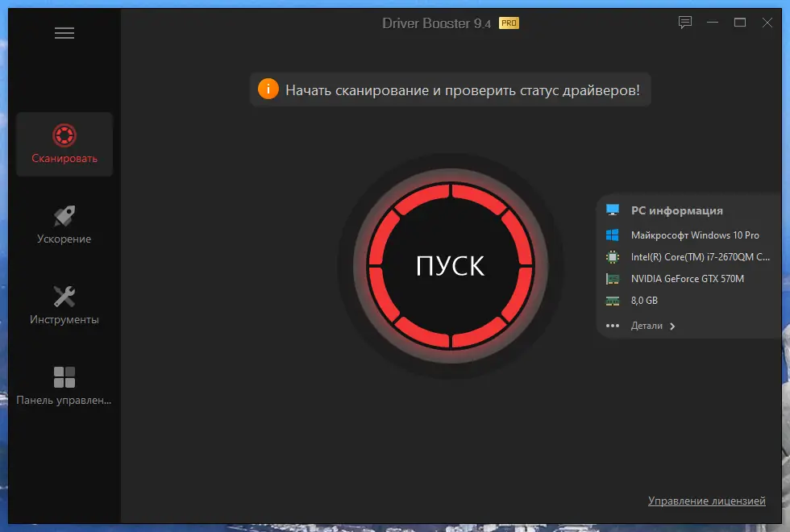The width and height of the screenshot is (790, 532).
Task: Click the PC информация monitor icon
Action: coord(613,210)
